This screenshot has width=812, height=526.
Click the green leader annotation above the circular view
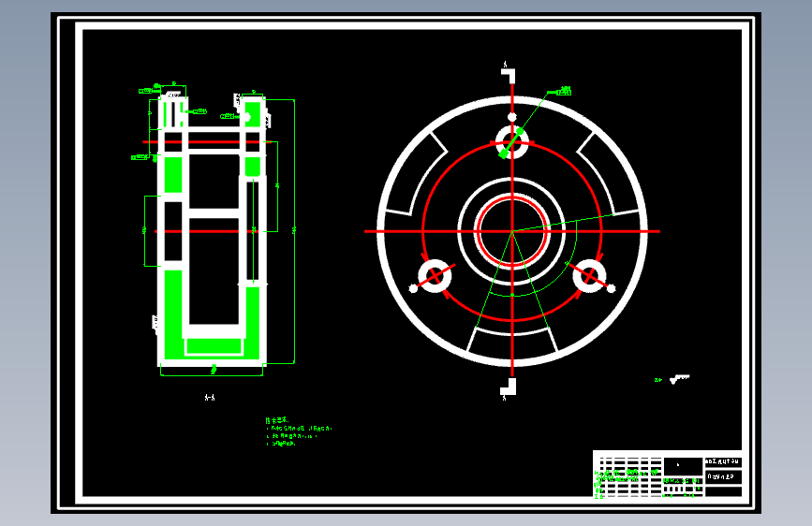(x=564, y=91)
